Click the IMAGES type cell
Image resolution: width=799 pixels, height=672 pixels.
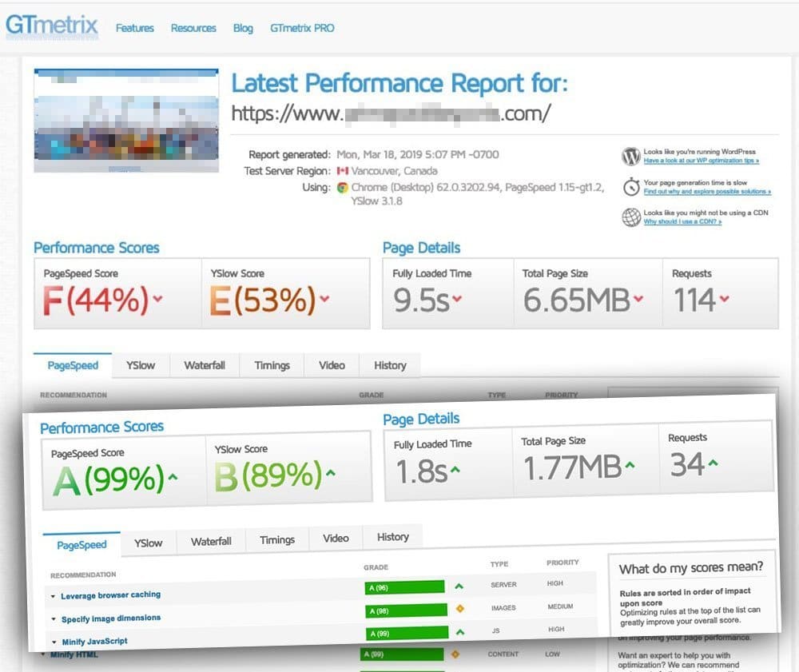(x=503, y=608)
